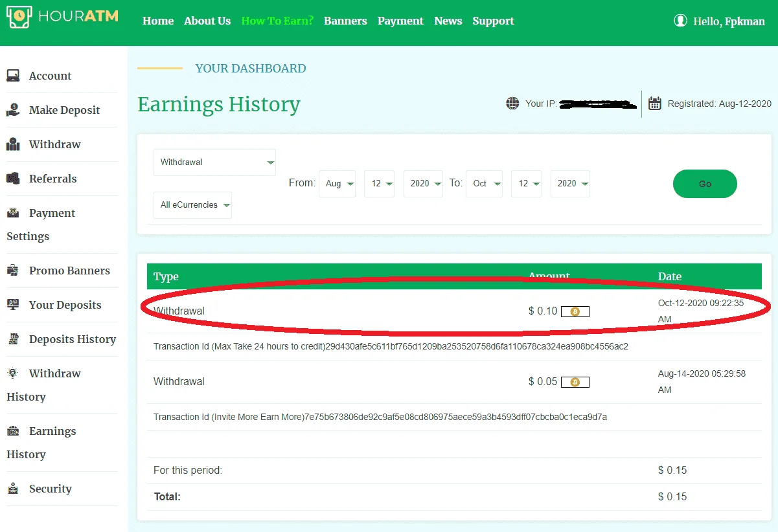Open the Account sidebar link
Image resolution: width=778 pixels, height=532 pixels.
click(x=51, y=76)
